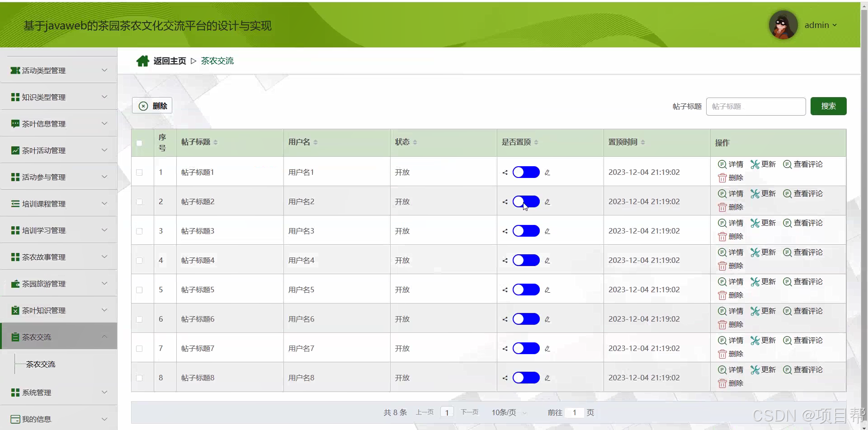
Task: Sort by 帖子标题 column arrows
Action: (216, 142)
